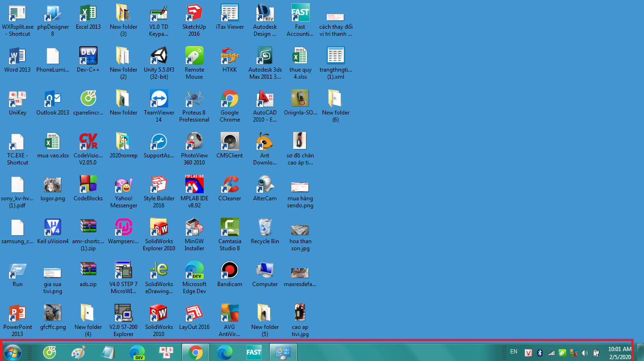Select the SolidWorks 2010 desktop icon

point(159,313)
